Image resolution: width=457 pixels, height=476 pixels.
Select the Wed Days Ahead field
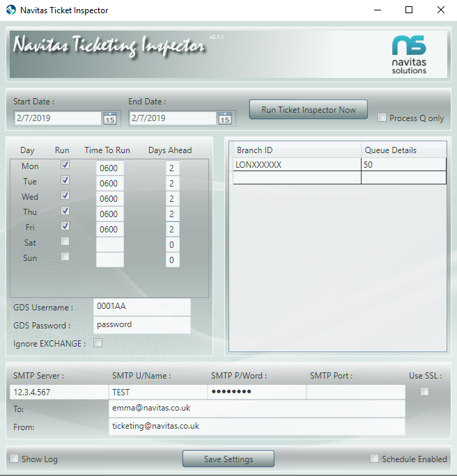coord(173,199)
